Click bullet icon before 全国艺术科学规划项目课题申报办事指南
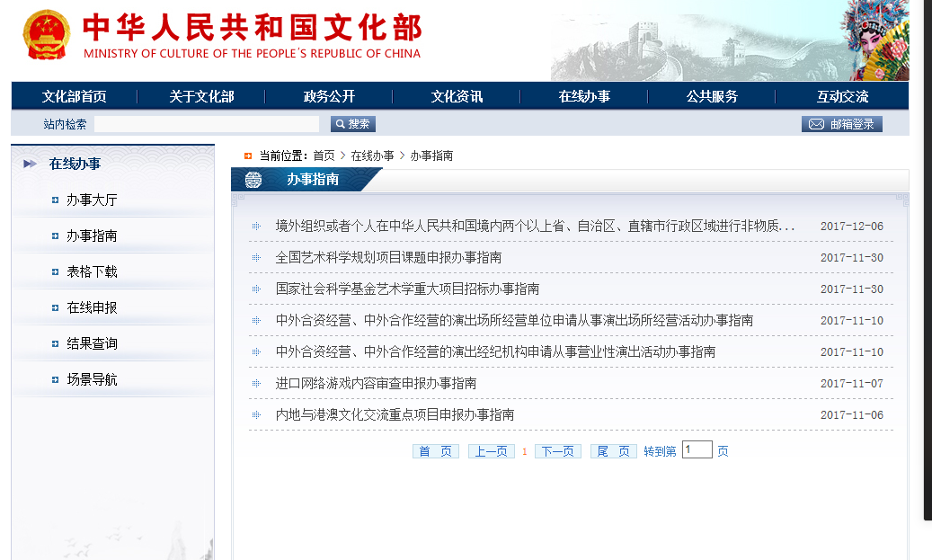 coord(256,257)
